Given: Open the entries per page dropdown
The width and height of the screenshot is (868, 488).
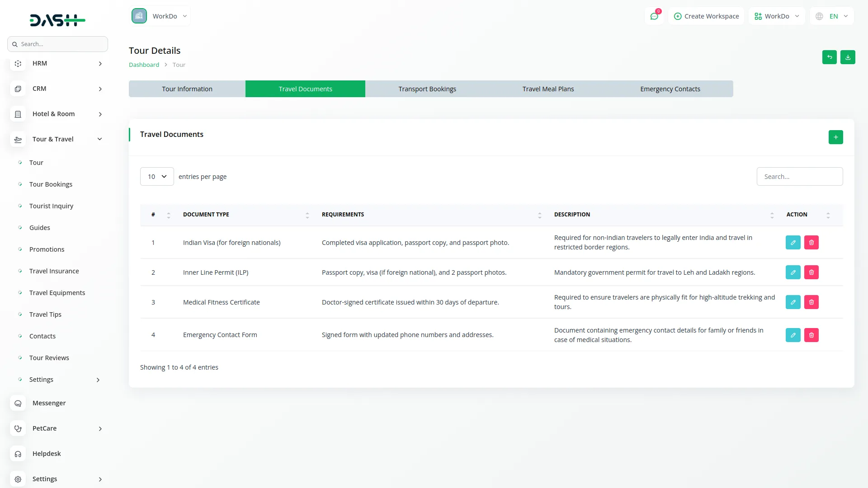Looking at the screenshot, I should pos(157,177).
